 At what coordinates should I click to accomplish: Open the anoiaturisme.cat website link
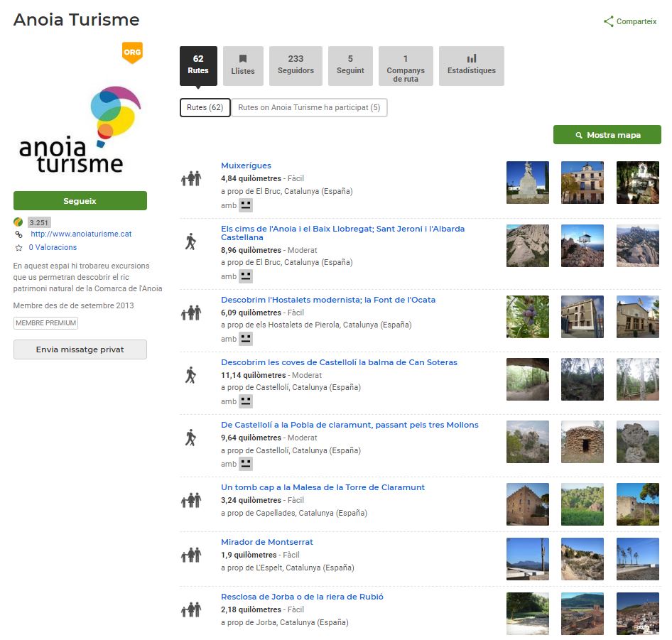[81, 234]
